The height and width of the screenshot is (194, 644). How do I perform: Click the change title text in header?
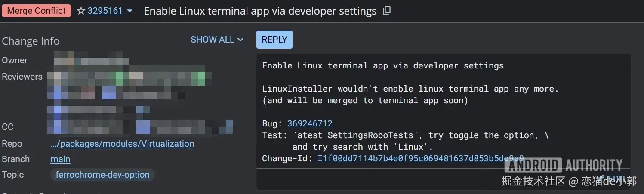click(x=260, y=11)
